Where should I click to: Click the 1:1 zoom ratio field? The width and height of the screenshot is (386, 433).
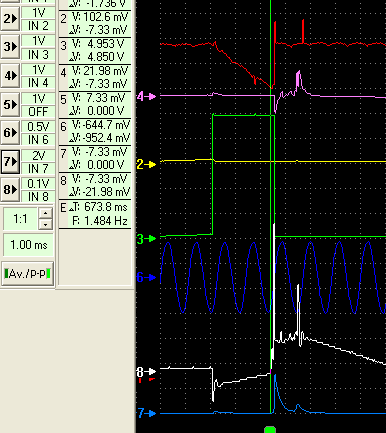(x=20, y=219)
